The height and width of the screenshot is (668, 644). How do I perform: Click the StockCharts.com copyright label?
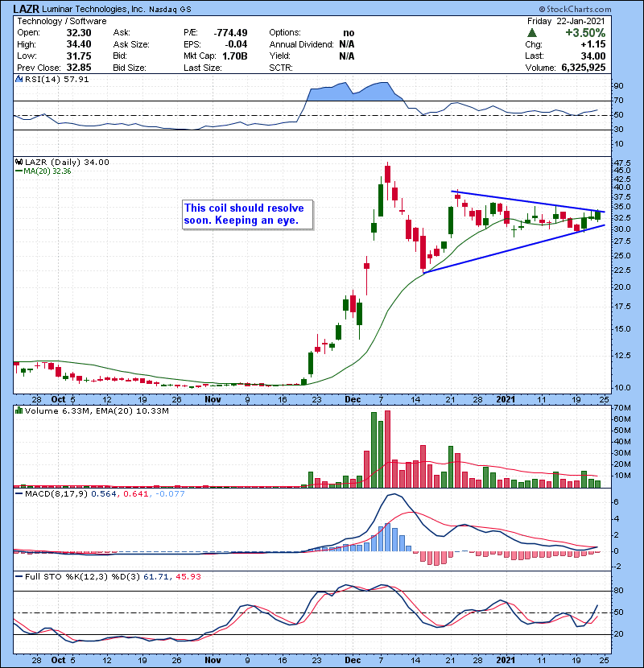coord(575,9)
